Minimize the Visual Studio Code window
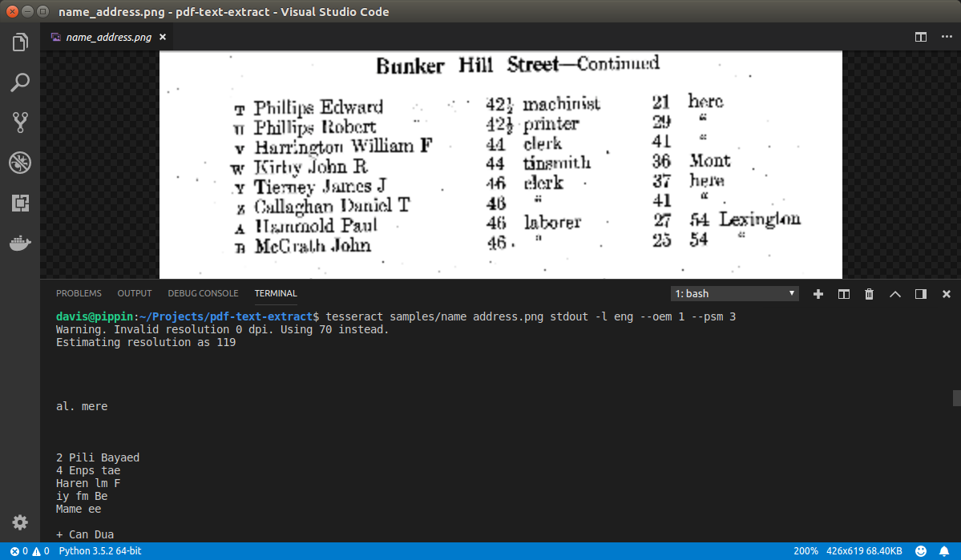Image resolution: width=961 pixels, height=560 pixels. 27,12
